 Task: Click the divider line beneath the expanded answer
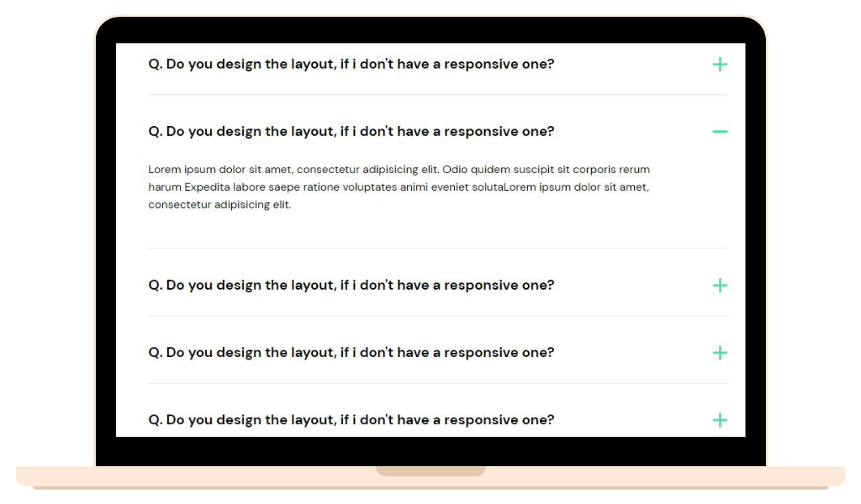pos(437,249)
